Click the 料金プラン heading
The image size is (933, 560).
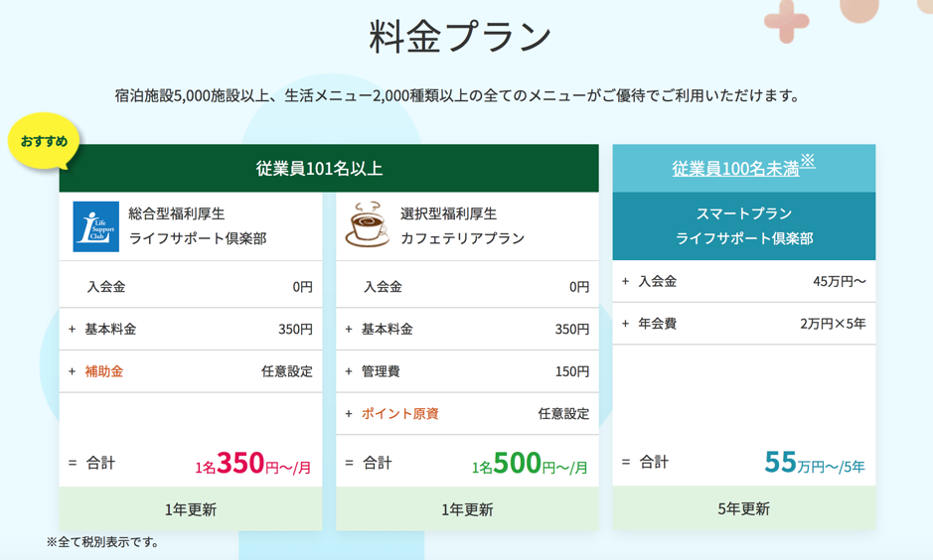pyautogui.click(x=460, y=37)
